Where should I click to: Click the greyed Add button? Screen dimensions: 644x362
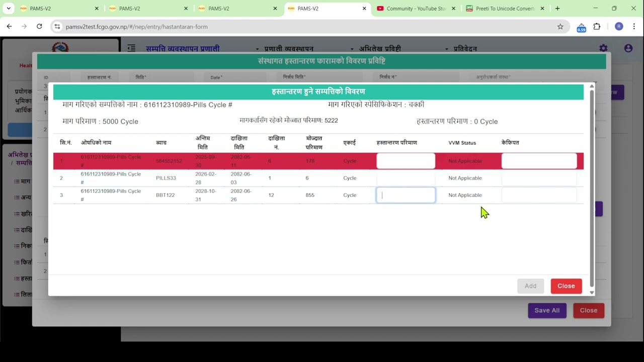tap(530, 286)
